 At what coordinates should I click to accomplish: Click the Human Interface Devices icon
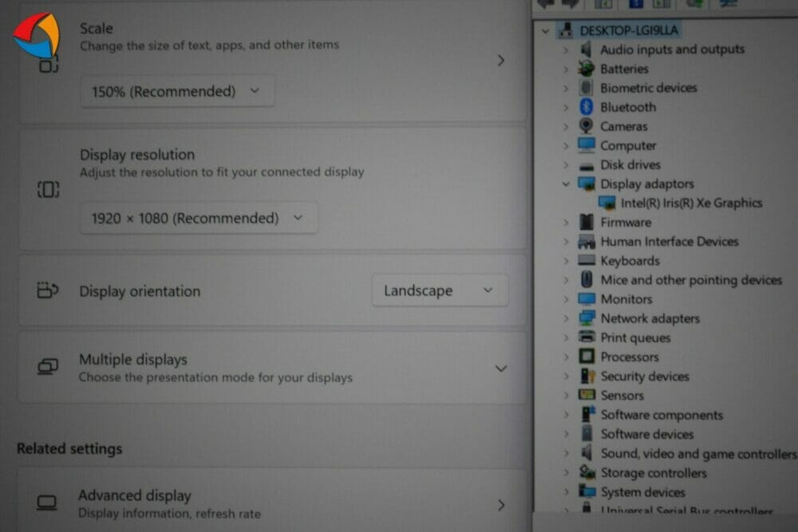(x=587, y=242)
